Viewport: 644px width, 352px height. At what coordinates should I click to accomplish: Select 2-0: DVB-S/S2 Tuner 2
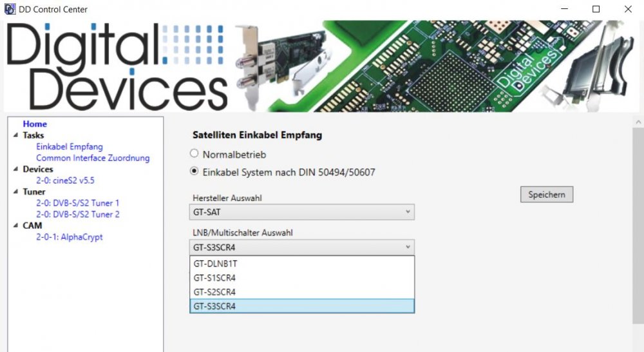click(x=78, y=214)
